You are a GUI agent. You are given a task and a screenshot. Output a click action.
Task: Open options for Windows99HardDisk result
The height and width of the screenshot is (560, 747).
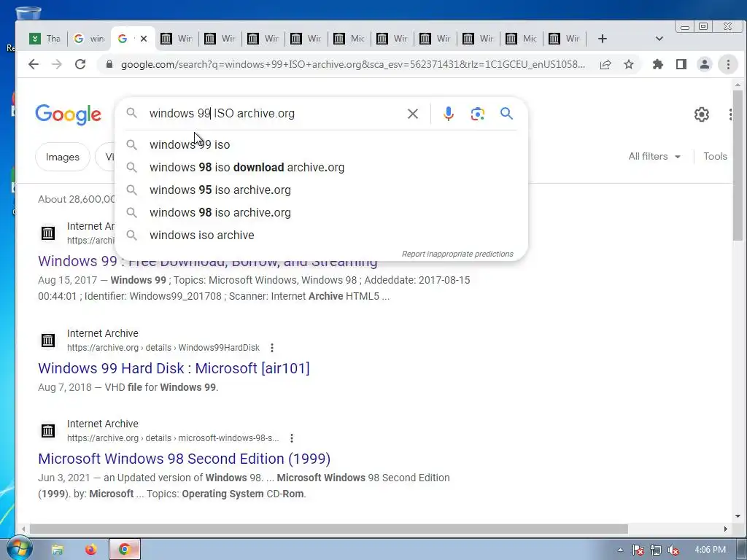272,348
